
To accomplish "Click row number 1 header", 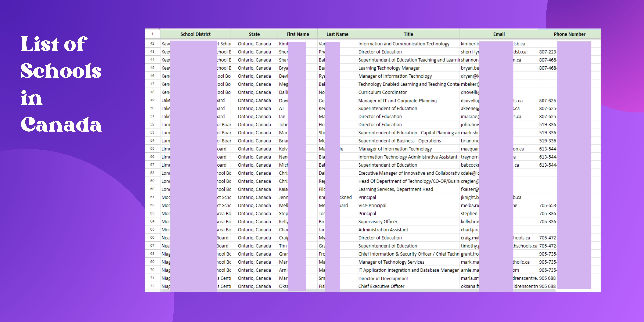I will (x=152, y=34).
